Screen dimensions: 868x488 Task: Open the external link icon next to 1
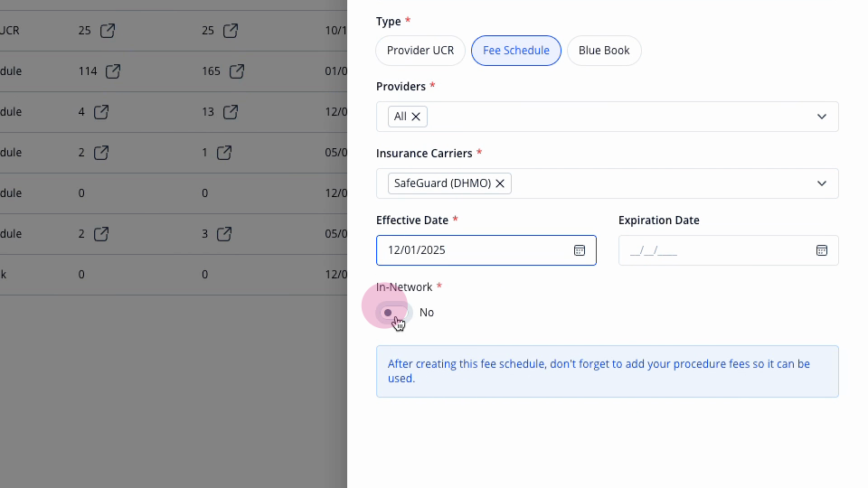pyautogui.click(x=224, y=153)
